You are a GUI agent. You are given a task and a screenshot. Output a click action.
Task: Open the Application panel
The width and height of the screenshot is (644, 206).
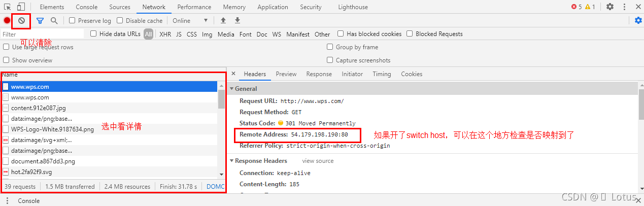click(x=273, y=7)
